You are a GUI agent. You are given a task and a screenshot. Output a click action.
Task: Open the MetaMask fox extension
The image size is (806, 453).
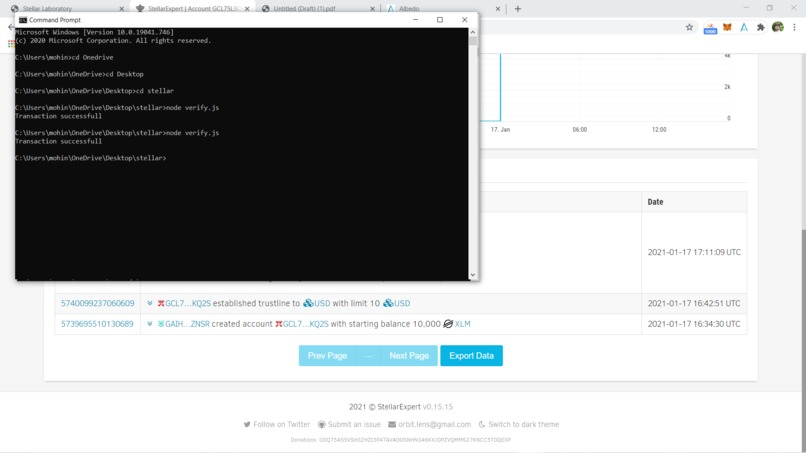727,27
